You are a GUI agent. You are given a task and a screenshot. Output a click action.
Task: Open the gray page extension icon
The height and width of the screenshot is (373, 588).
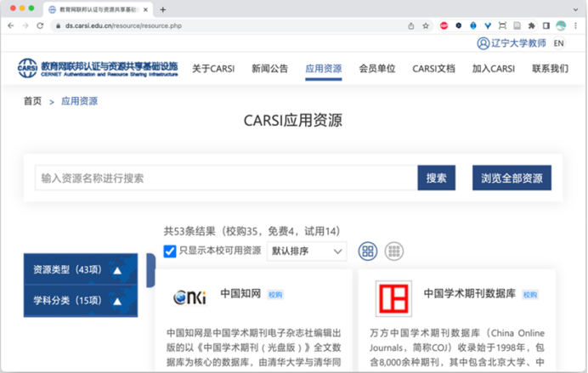(517, 25)
